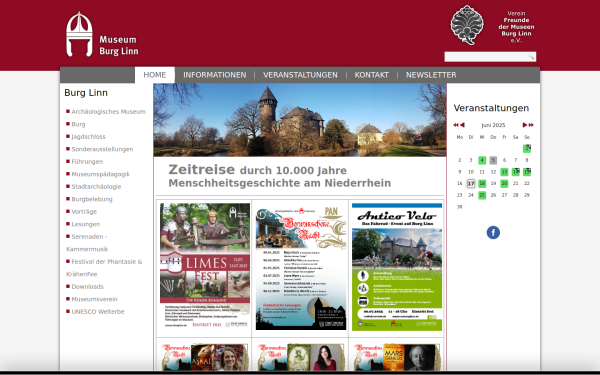Select outlined day June 17
Image resolution: width=600 pixels, height=375 pixels.
[x=471, y=183]
